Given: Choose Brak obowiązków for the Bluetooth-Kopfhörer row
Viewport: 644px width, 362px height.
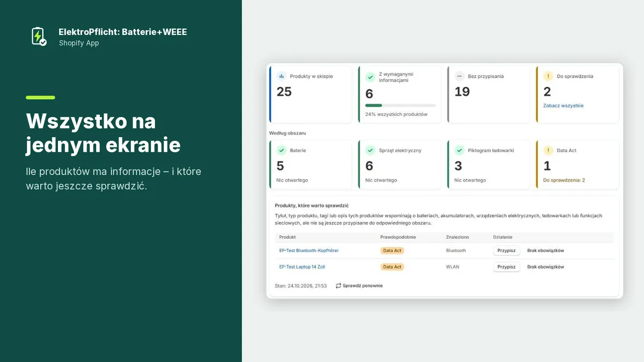Looking at the screenshot, I should tap(545, 250).
